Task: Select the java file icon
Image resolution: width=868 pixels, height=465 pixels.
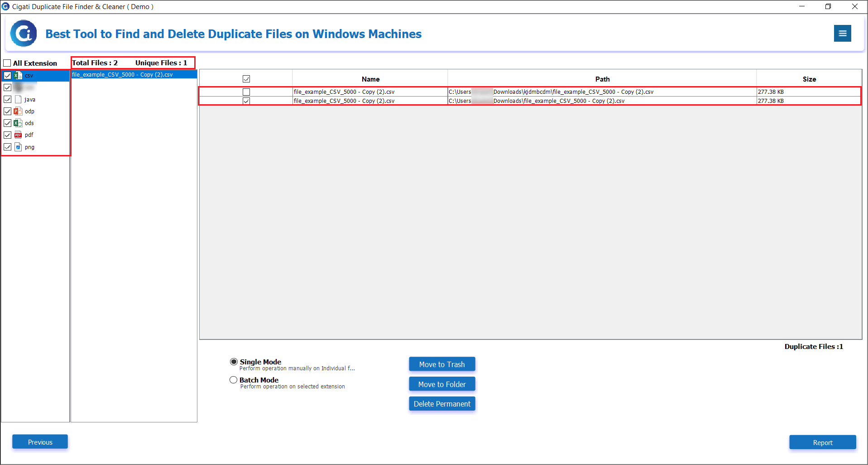Action: (18, 99)
